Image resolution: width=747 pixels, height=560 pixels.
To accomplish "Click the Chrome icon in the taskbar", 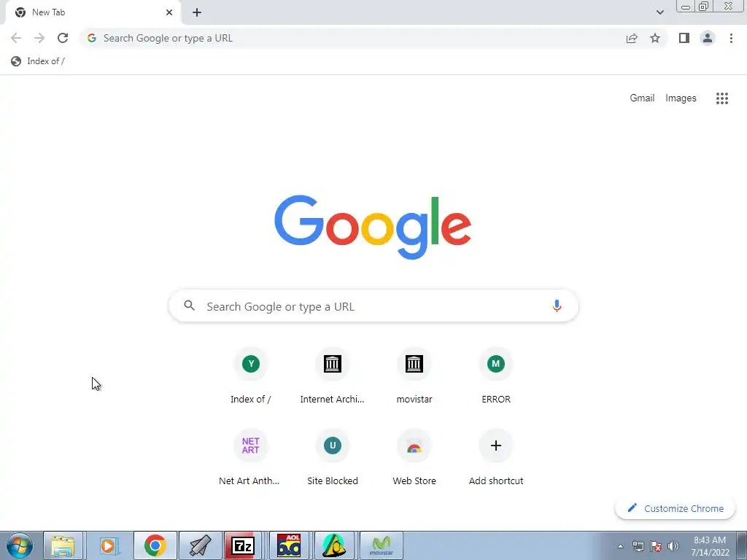I will pyautogui.click(x=155, y=545).
